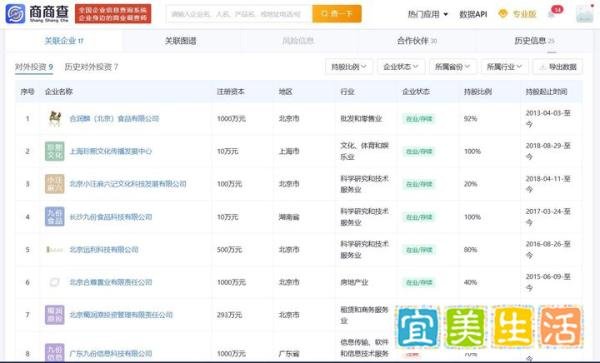Click the red promotional banner beside logo
Image resolution: width=600 pixels, height=363 pixels.
tap(113, 14)
